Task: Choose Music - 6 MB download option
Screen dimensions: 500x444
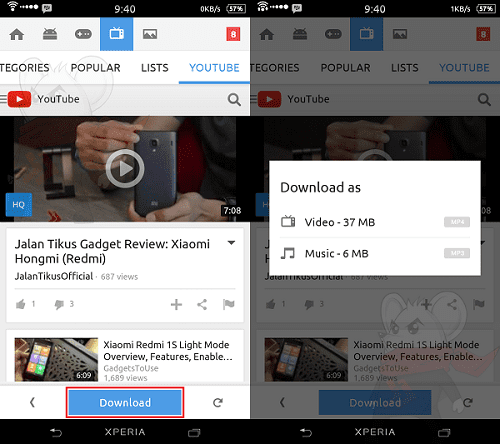Action: click(x=375, y=254)
